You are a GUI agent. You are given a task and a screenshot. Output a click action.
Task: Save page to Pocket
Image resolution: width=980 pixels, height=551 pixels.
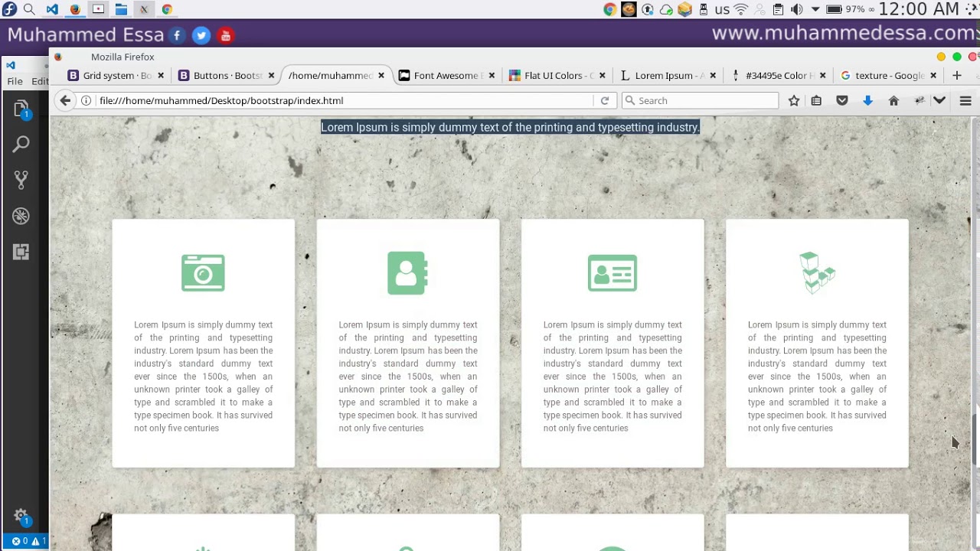[x=842, y=100]
